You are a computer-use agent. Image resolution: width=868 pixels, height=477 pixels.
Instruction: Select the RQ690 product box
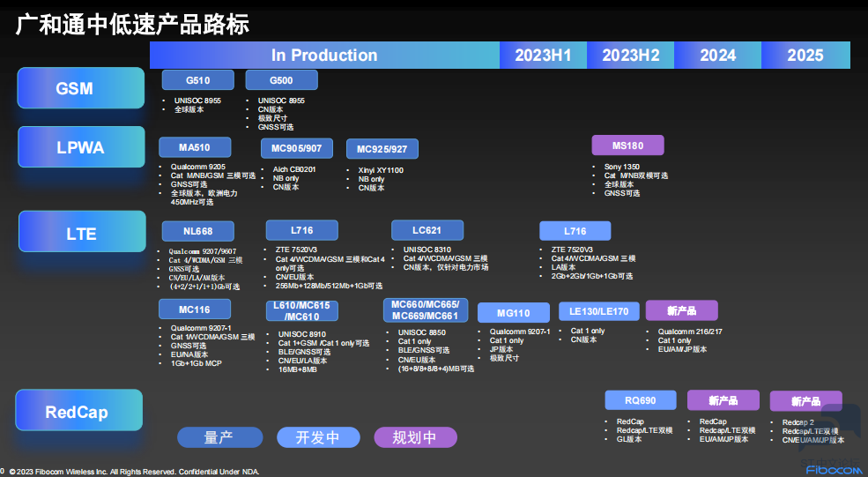click(641, 400)
